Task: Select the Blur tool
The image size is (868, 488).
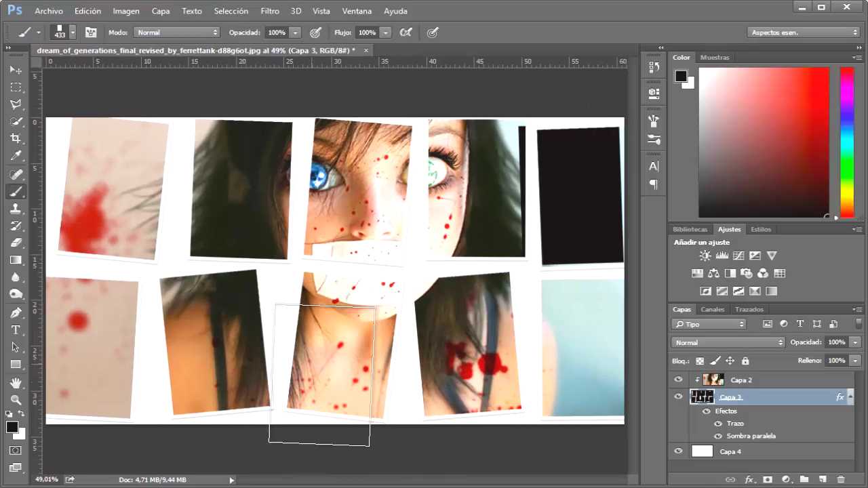Action: 16,277
